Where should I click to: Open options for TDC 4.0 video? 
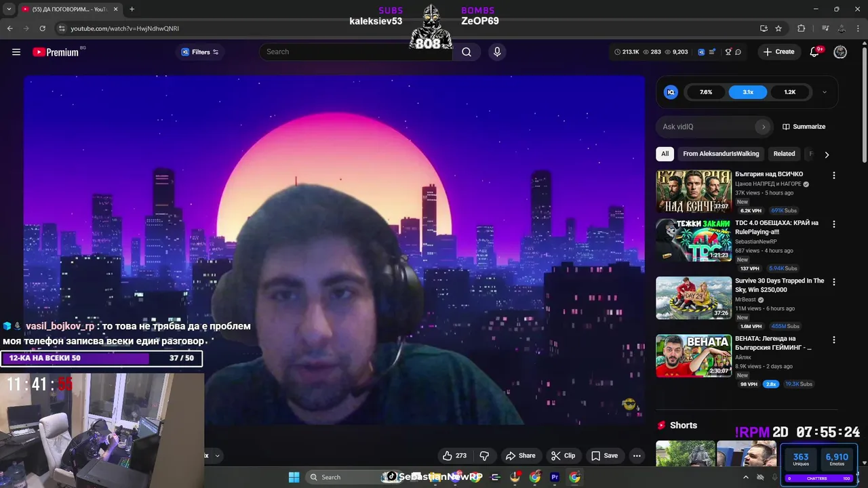click(x=834, y=224)
